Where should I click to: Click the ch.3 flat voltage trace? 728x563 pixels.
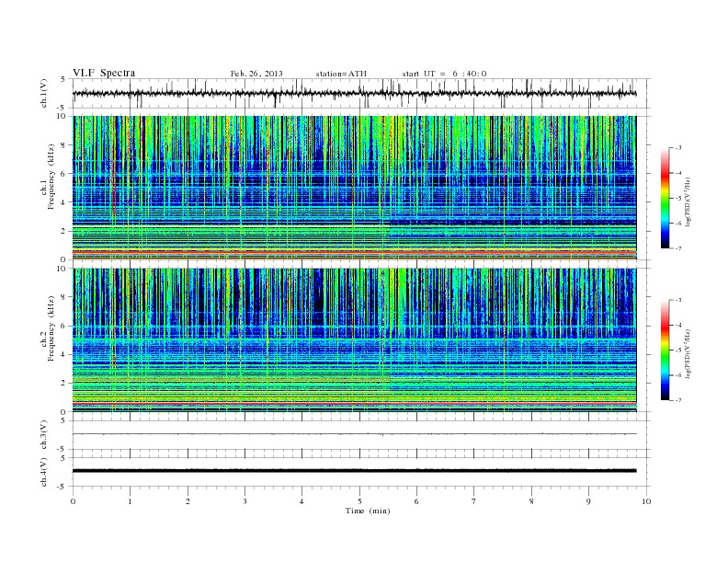pos(354,434)
